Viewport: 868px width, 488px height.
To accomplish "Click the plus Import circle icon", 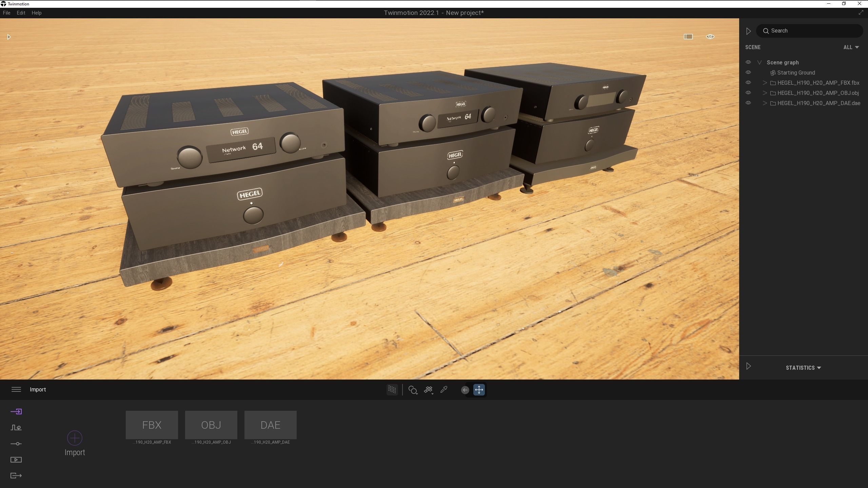I will [x=75, y=438].
